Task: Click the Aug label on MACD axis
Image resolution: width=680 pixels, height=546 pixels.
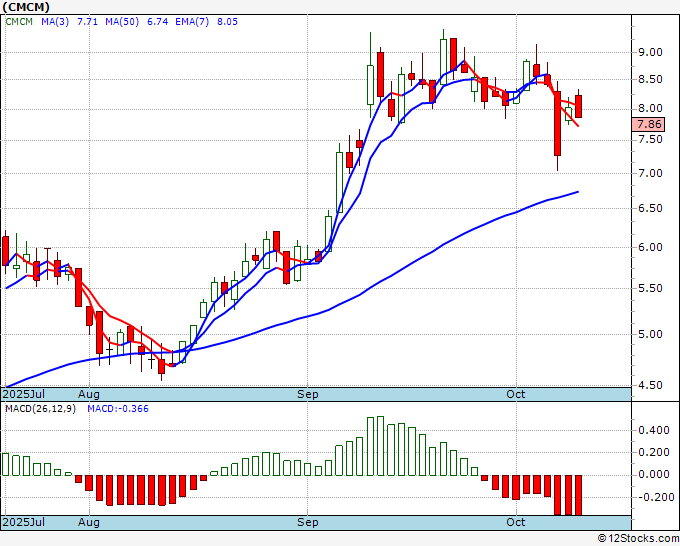Action: 89,522
